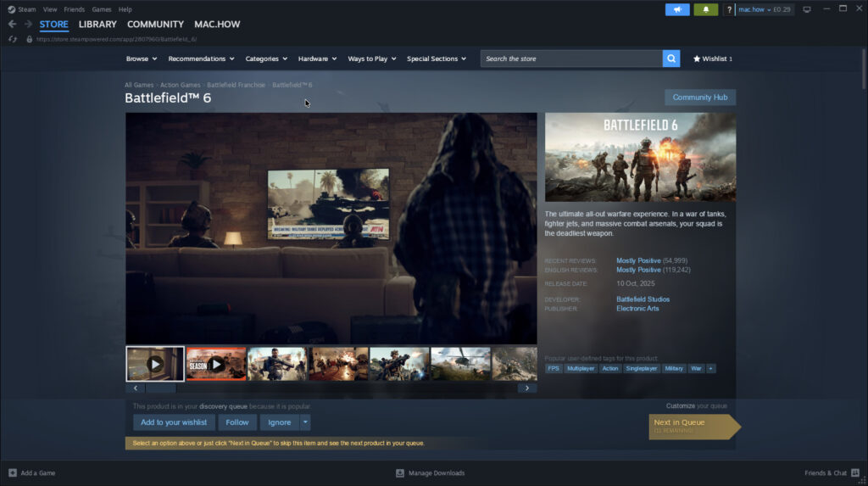This screenshot has width=868, height=486.
Task: Open the notifications bell
Action: click(x=706, y=9)
